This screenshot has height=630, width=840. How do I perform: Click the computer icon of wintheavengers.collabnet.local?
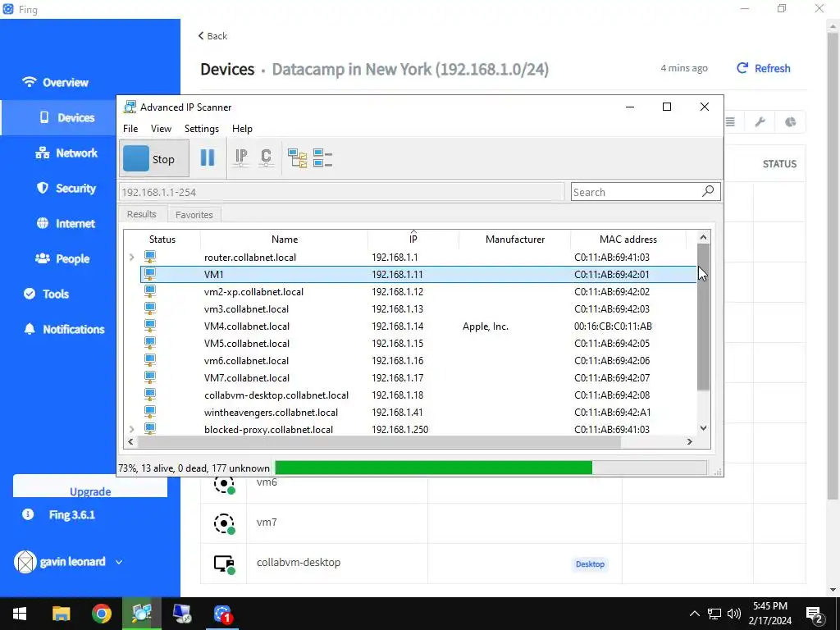point(150,412)
